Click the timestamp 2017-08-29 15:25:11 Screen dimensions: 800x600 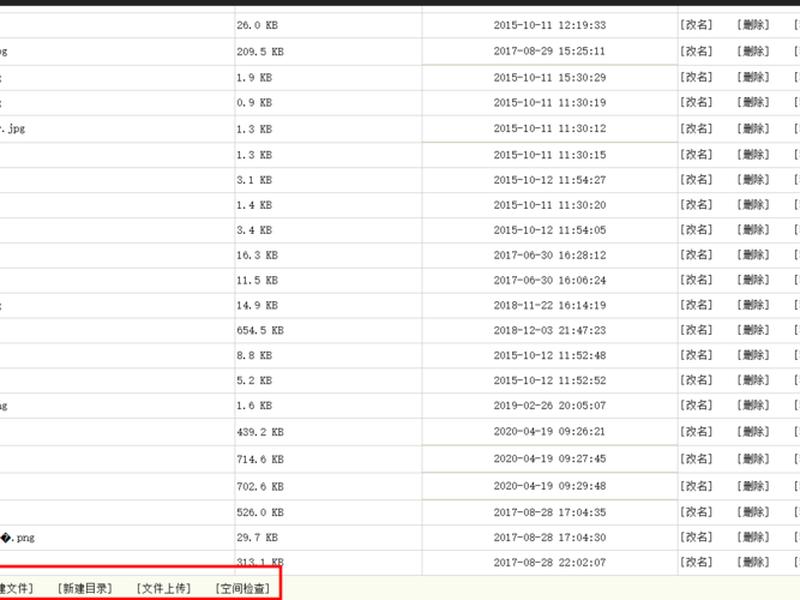pos(549,52)
